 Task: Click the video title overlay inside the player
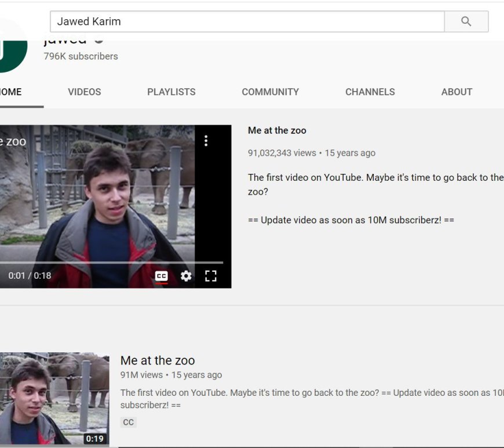click(x=13, y=141)
